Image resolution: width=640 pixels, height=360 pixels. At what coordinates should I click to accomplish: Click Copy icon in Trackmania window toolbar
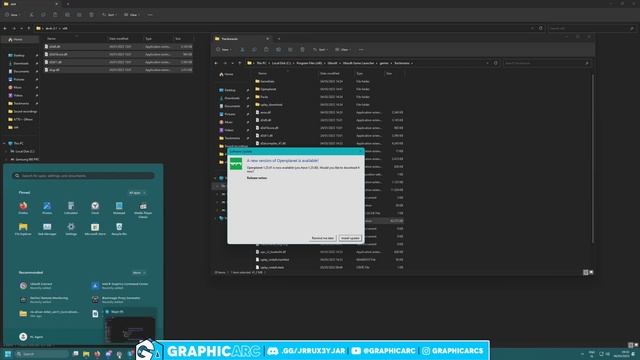(x=254, y=49)
